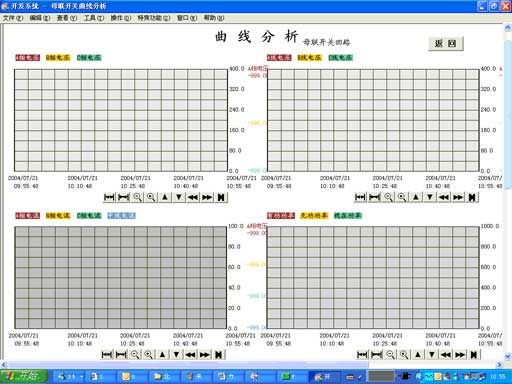
Task: Jump to end icon under top-right voltage chart
Action: click(x=472, y=197)
